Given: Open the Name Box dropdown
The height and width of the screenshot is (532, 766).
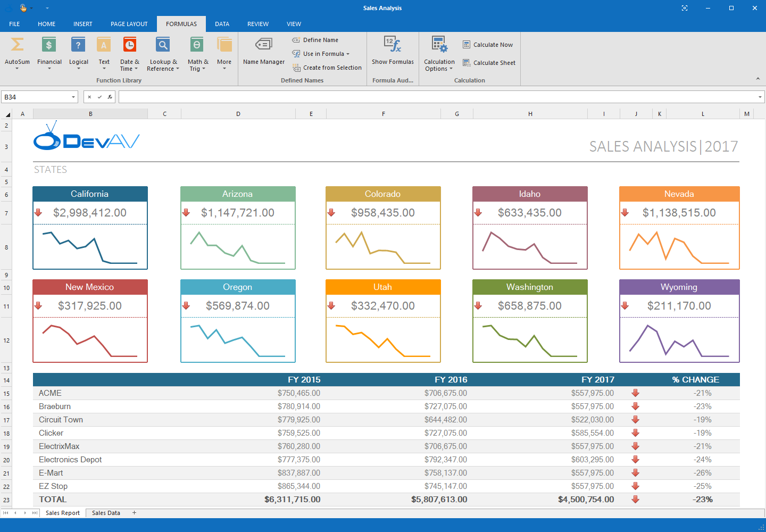Looking at the screenshot, I should pyautogui.click(x=73, y=97).
